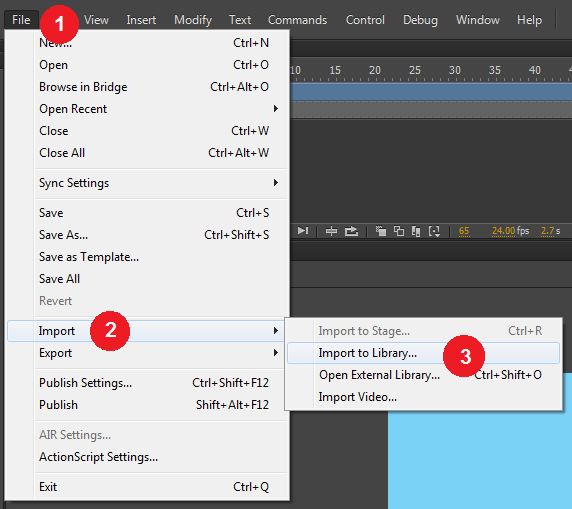Image resolution: width=572 pixels, height=509 pixels.
Task: Enable the Onion Skin icon
Action: tap(380, 231)
